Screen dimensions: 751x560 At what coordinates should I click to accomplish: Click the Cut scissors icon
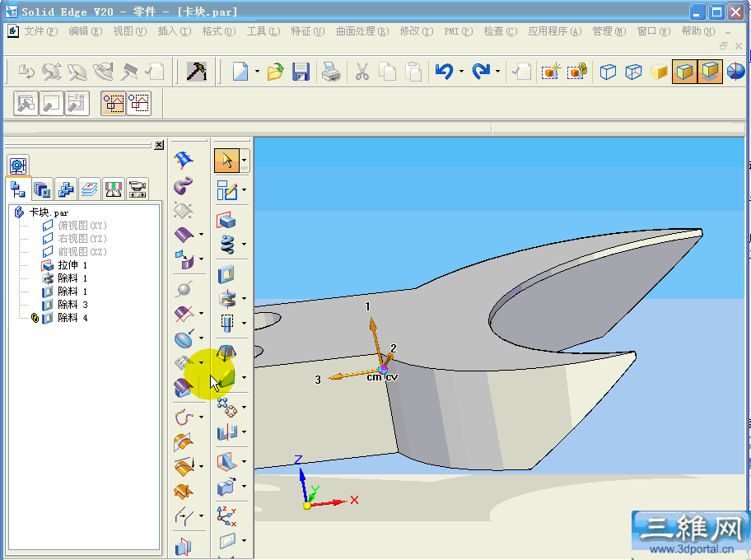[362, 72]
